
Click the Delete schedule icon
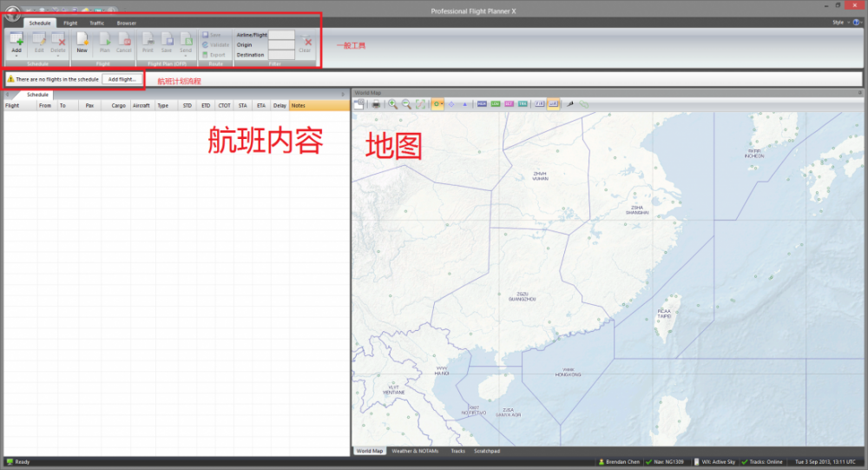[x=58, y=40]
